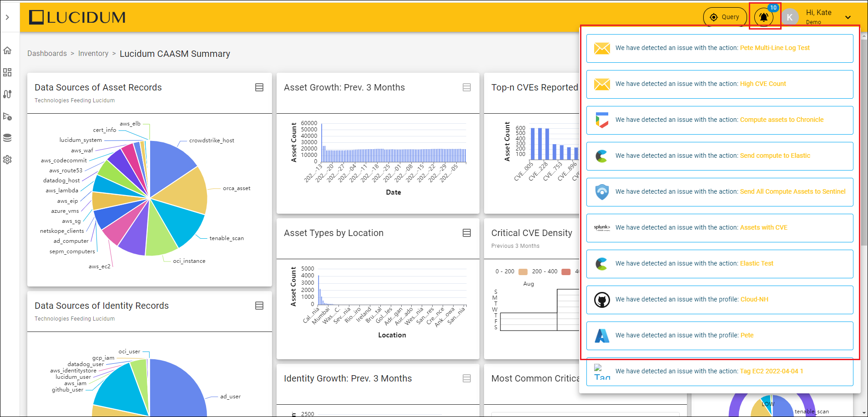Click the mail icon beside Pete Multi-Line Log Test
Image resolution: width=868 pixels, height=417 pixels.
pos(602,48)
